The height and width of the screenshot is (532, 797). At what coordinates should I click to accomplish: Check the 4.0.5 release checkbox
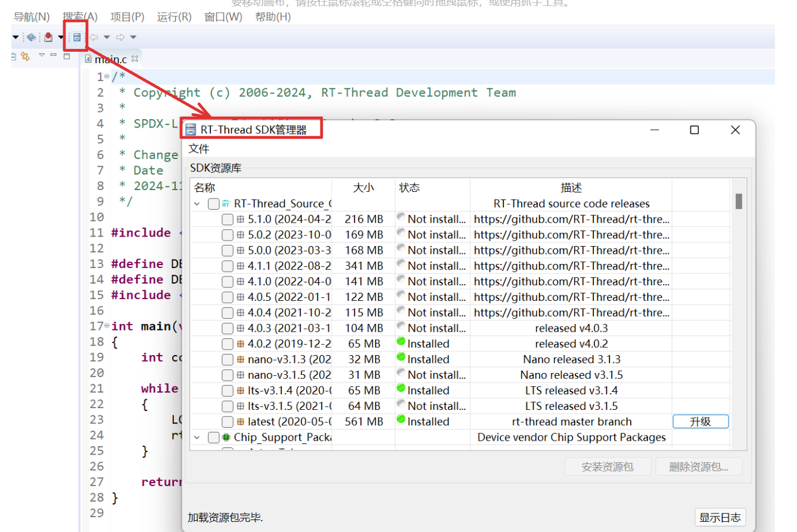pos(228,297)
